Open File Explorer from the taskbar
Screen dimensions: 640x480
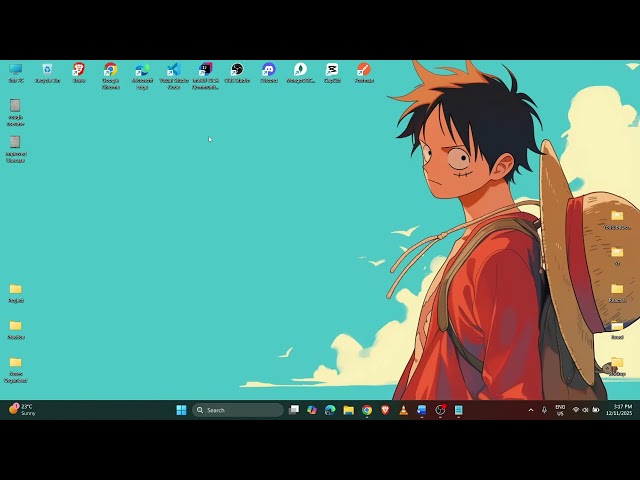[x=348, y=410]
